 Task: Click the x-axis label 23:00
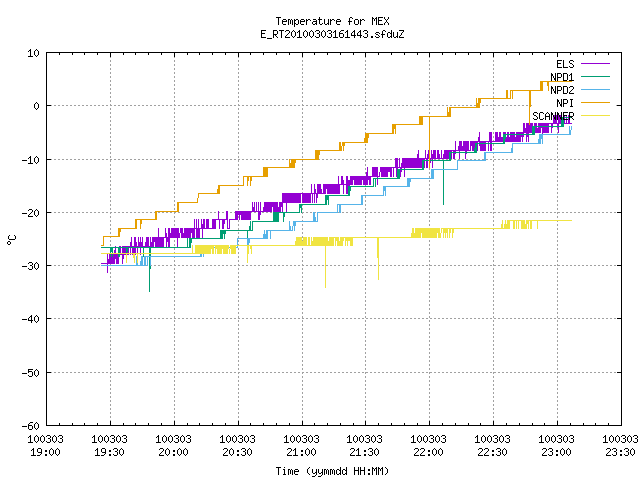tap(557, 452)
